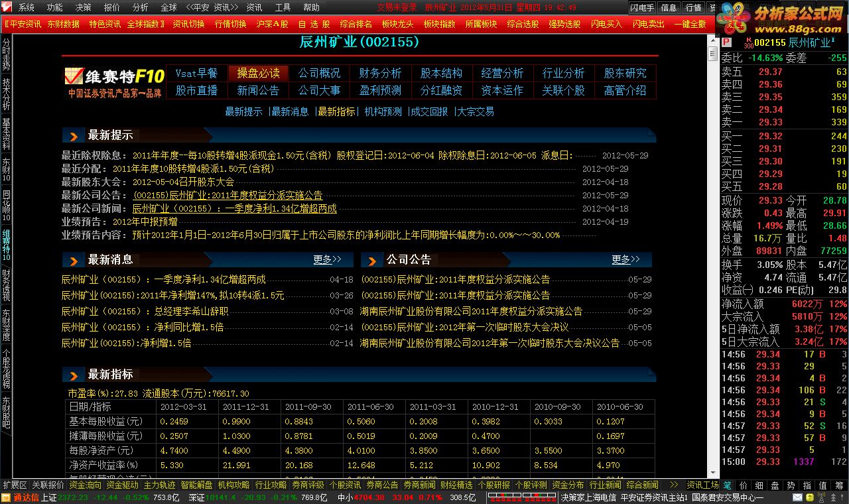Switch to 分时走势 side tab
The height and width of the screenshot is (504, 849).
pos(6,54)
